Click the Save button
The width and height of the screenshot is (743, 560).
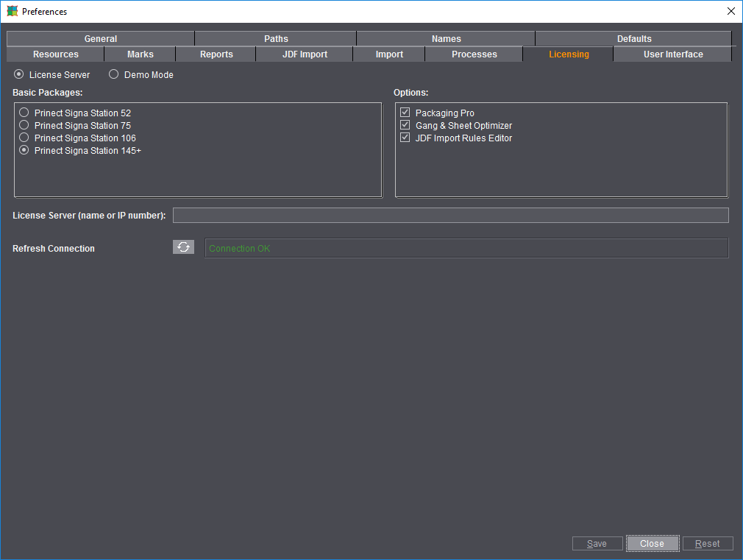[x=597, y=543]
